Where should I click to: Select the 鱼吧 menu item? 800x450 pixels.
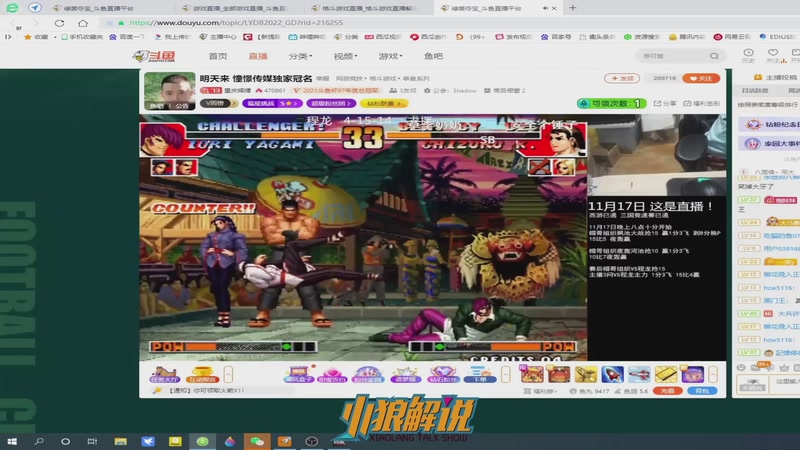coord(433,56)
